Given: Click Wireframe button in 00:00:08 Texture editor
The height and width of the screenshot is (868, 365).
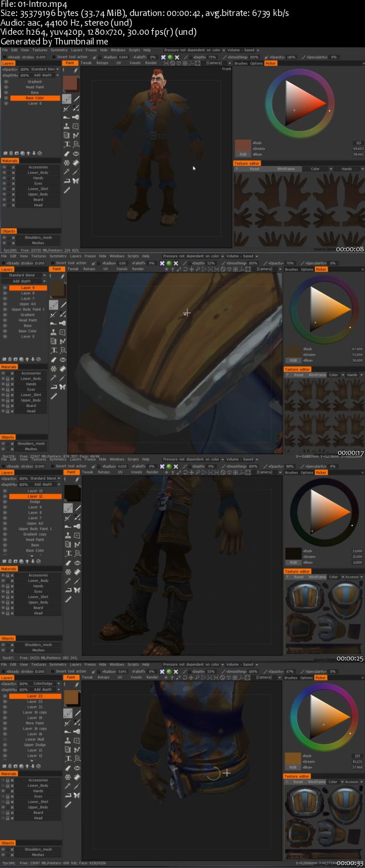Looking at the screenshot, I should [286, 169].
